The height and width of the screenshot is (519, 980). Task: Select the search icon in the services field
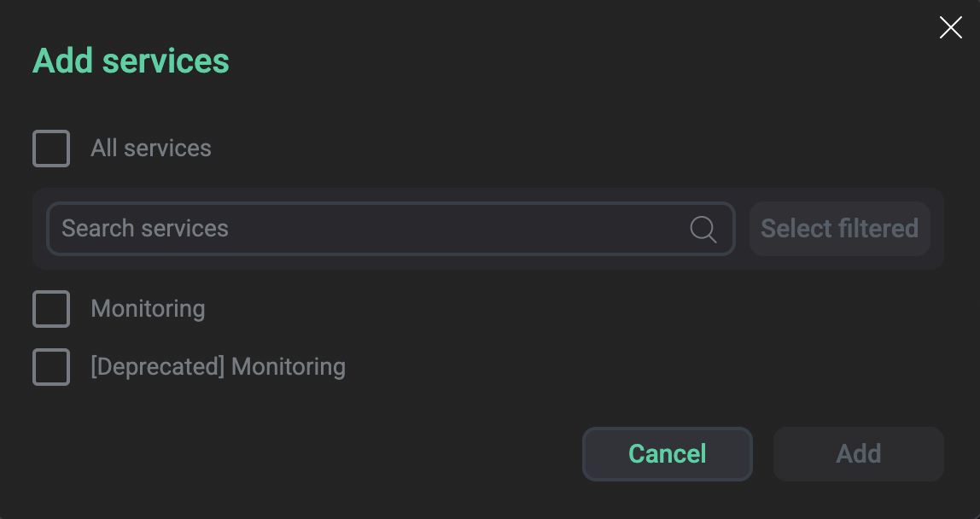point(703,229)
